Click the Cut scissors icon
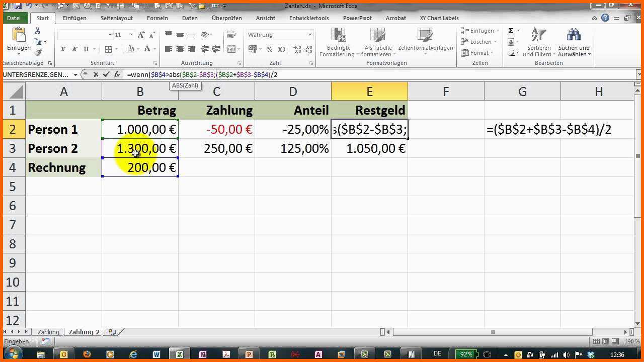Screen dimensions: 644x362 pos(38,31)
